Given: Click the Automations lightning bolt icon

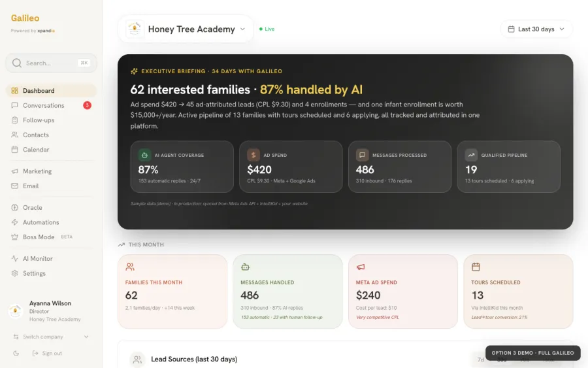Looking at the screenshot, I should [14, 222].
